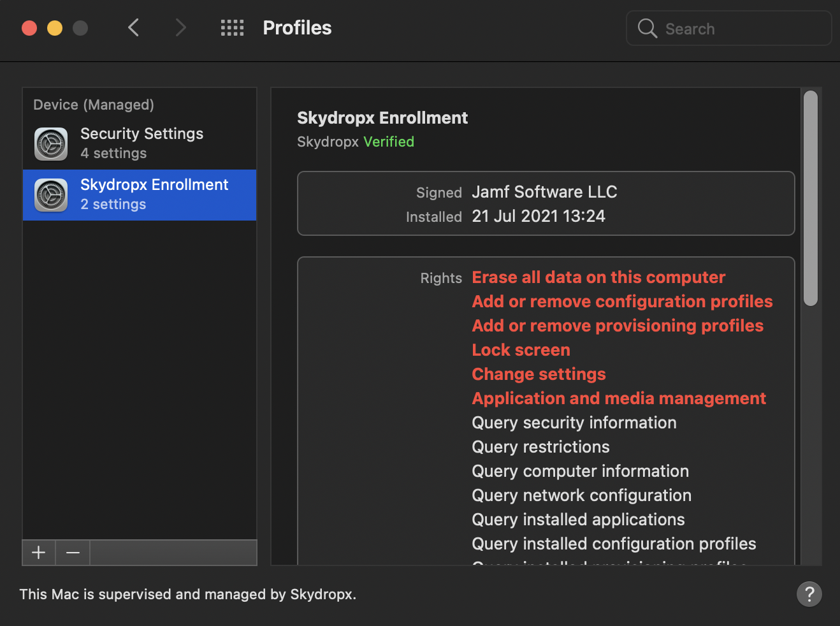
Task: Select Security Settings profile row
Action: tap(140, 144)
